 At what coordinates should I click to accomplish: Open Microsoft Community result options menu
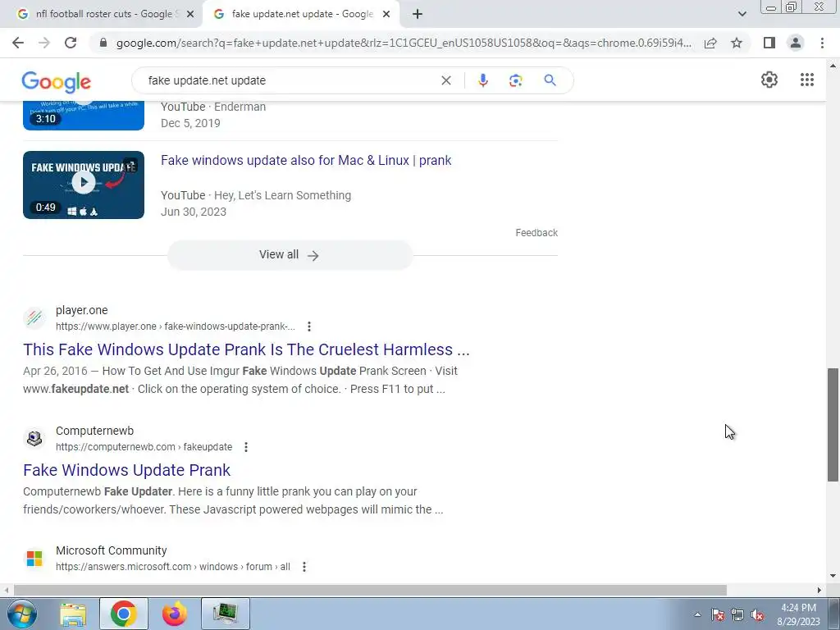coord(304,566)
